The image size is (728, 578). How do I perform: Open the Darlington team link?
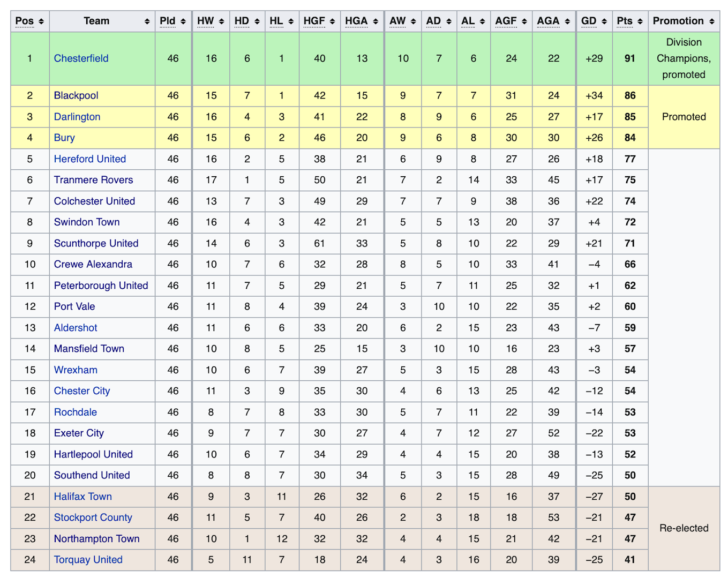[77, 117]
